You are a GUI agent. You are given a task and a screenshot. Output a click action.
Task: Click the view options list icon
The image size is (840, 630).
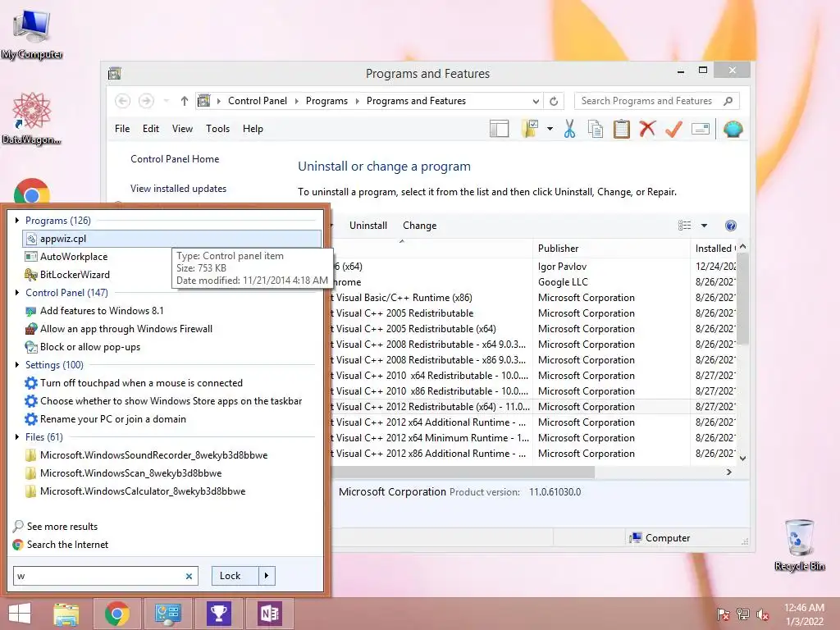(685, 226)
